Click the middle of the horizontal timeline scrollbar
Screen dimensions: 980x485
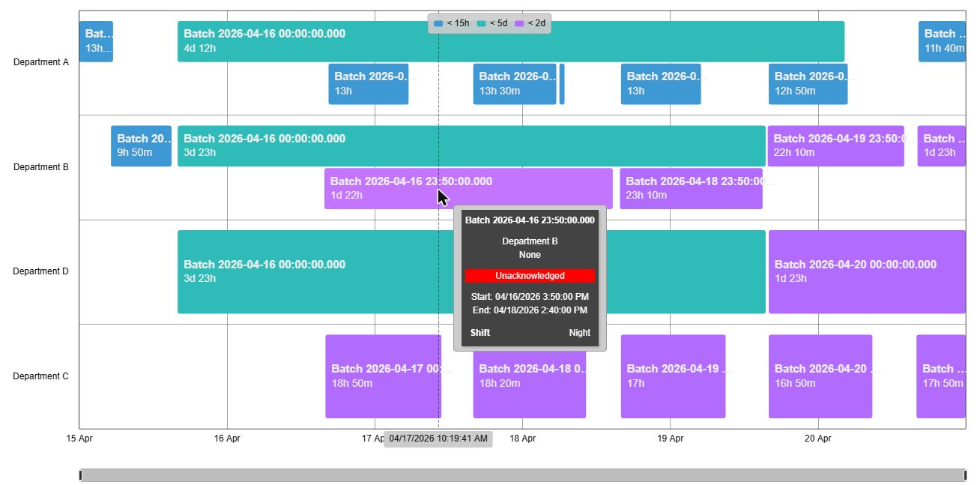pos(523,475)
